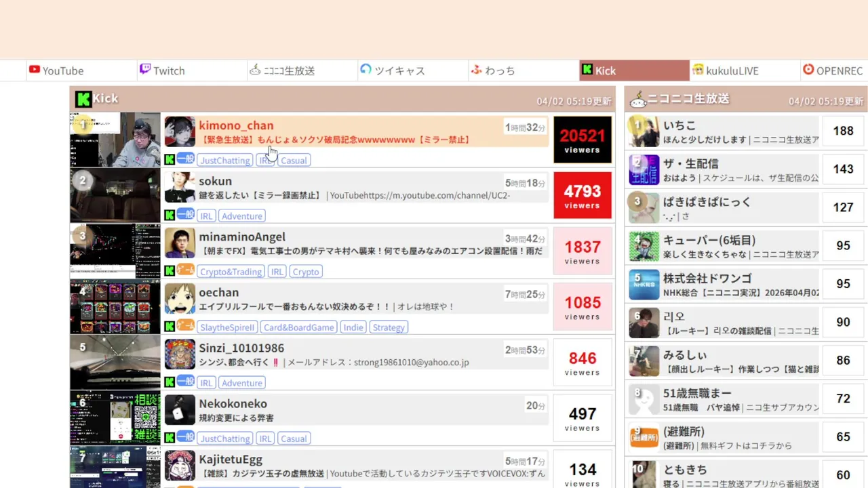This screenshot has height=488, width=868.
Task: Open Sinzi_10101986 tunnel thumbnail
Action: (x=115, y=362)
